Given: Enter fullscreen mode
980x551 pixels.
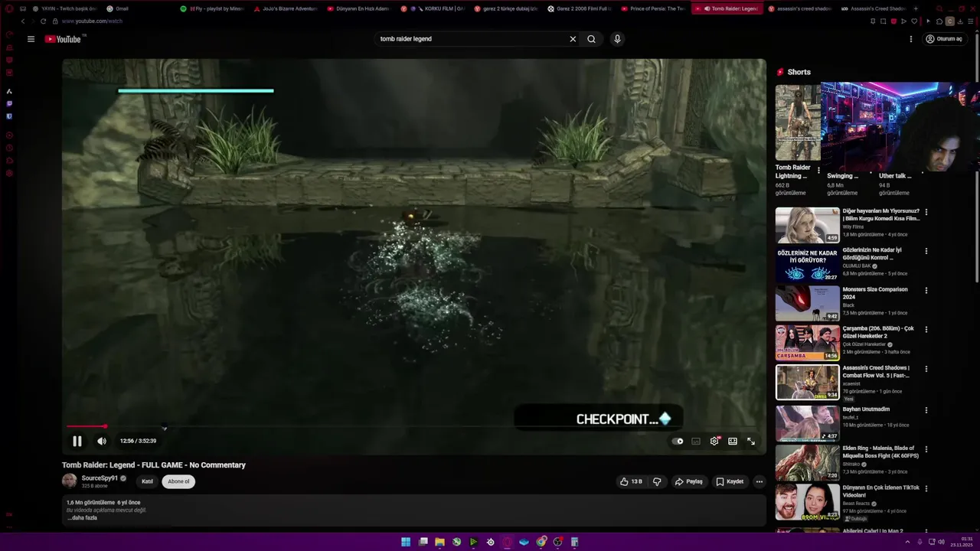Looking at the screenshot, I should [x=751, y=441].
